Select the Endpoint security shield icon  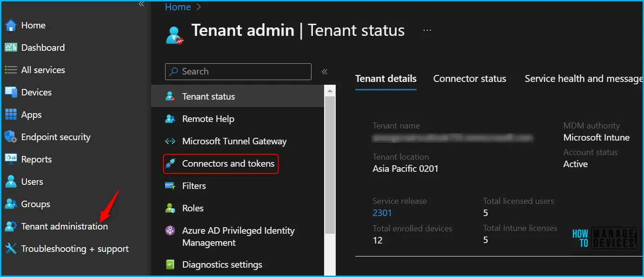[x=11, y=137]
